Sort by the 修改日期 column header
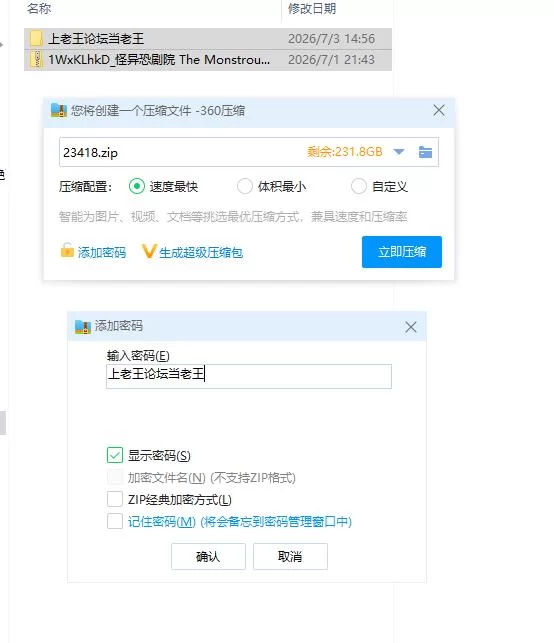554x643 pixels. pyautogui.click(x=312, y=8)
